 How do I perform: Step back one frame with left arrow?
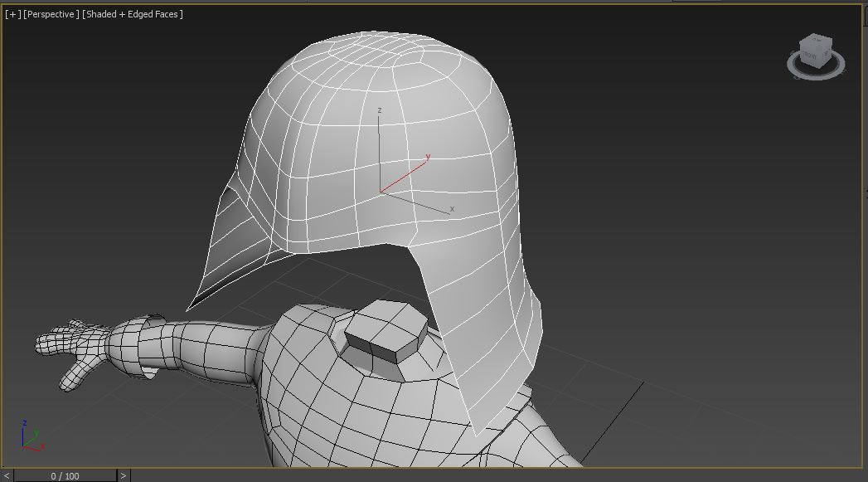coord(7,475)
